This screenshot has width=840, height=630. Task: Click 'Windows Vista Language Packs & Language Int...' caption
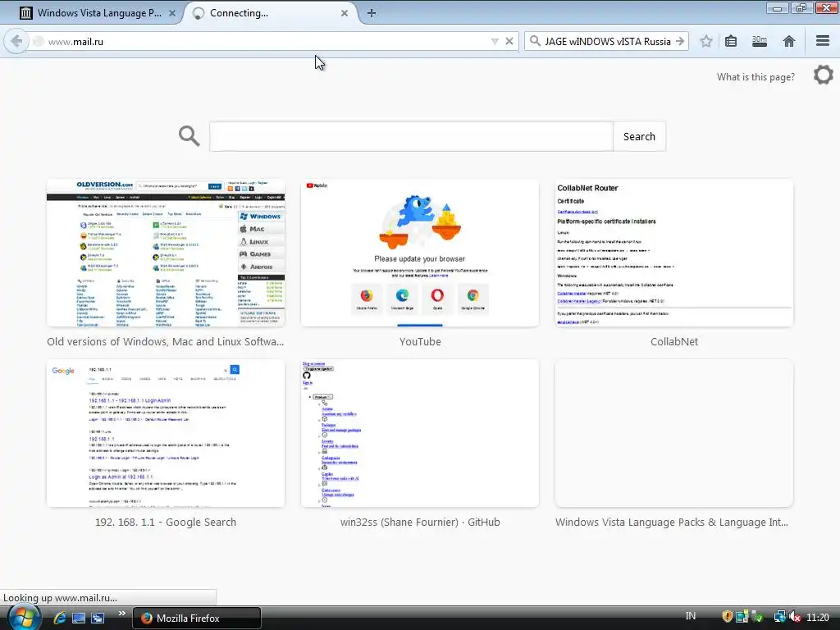672,523
